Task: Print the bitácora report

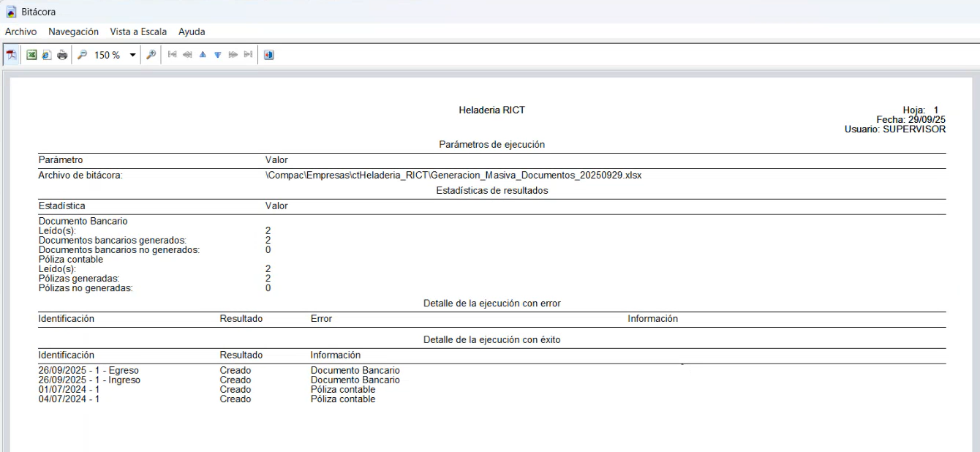Action: (x=62, y=55)
